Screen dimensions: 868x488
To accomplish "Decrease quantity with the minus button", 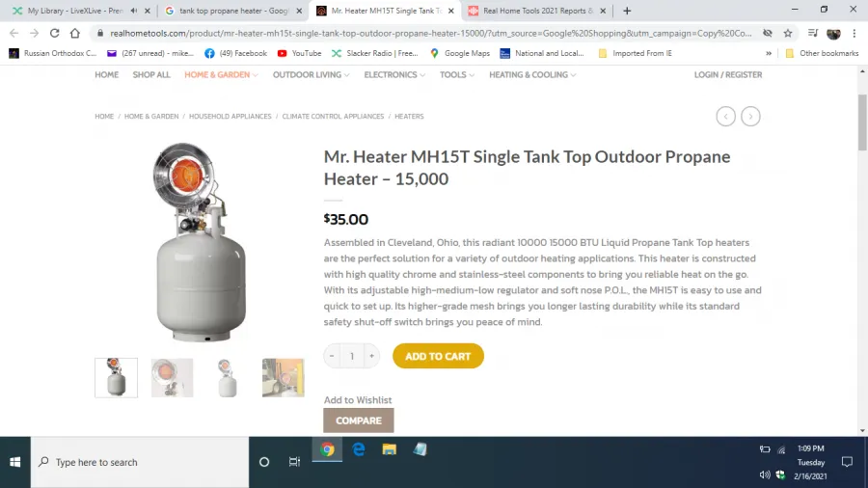I will (332, 356).
